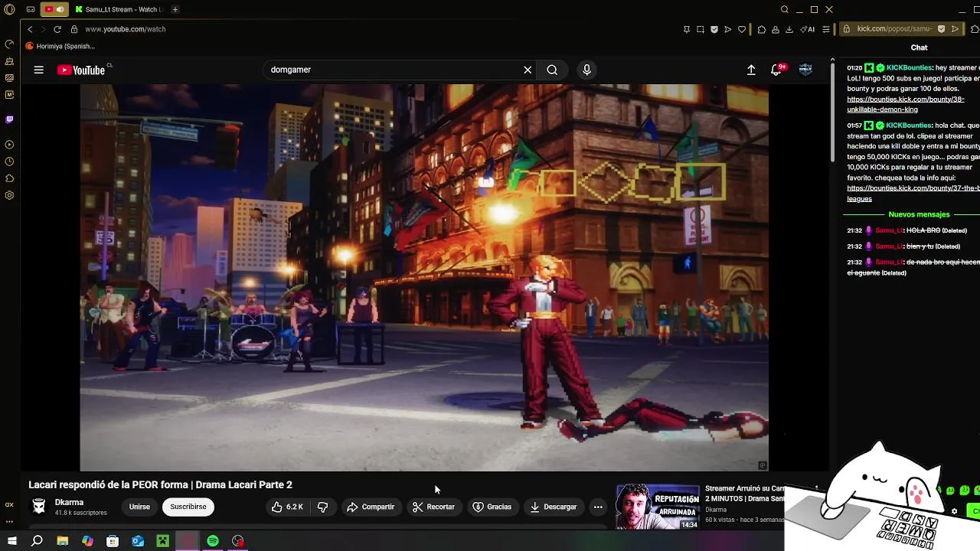Open a new tab with plus button
The height and width of the screenshot is (551, 980).
point(175,9)
